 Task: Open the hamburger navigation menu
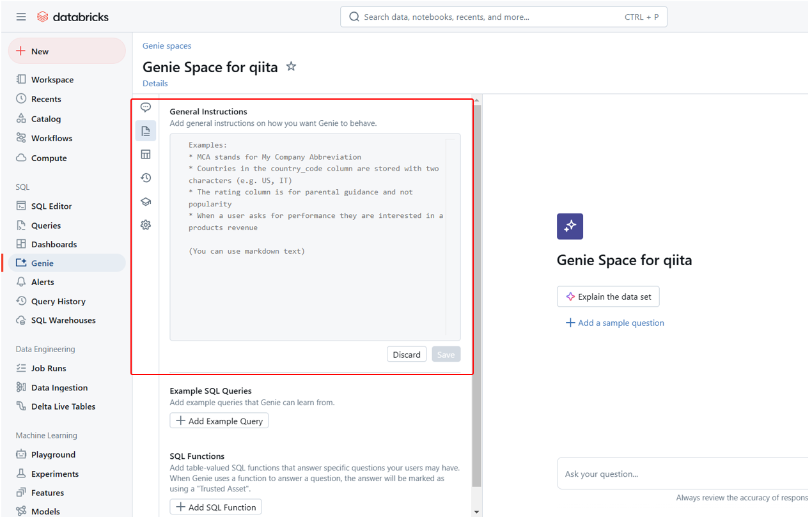pos(21,17)
